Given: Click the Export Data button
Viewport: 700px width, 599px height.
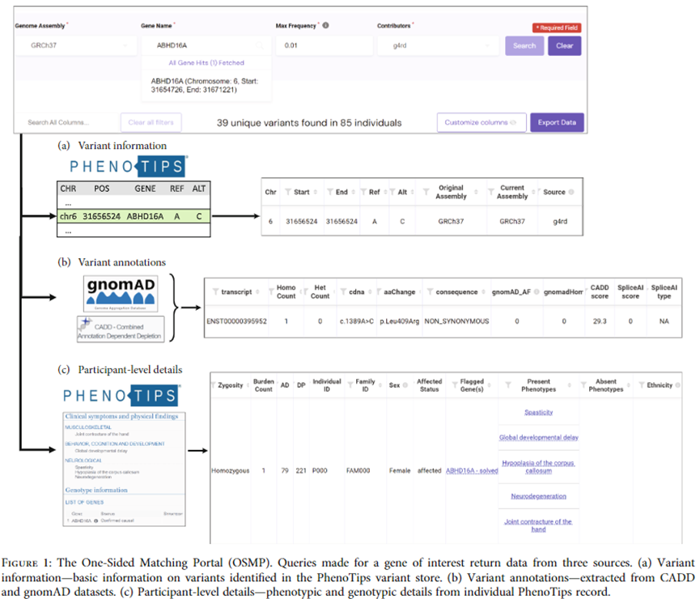Looking at the screenshot, I should [x=557, y=123].
